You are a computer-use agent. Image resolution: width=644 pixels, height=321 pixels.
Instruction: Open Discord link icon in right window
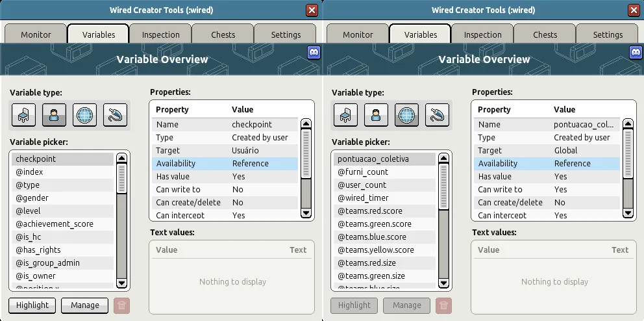coord(636,52)
